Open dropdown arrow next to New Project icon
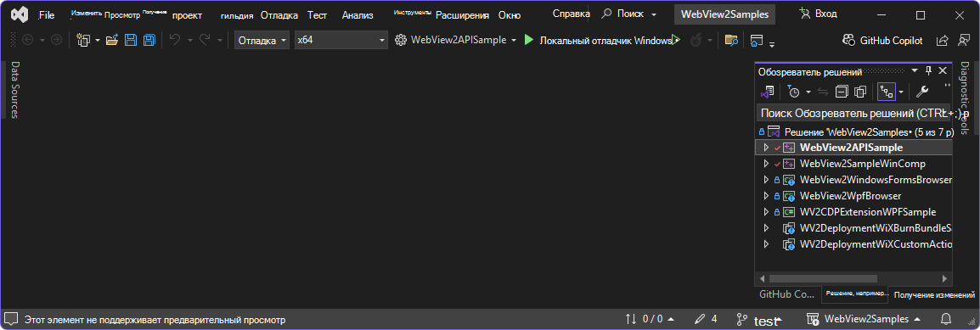This screenshot has width=980, height=330. click(98, 41)
